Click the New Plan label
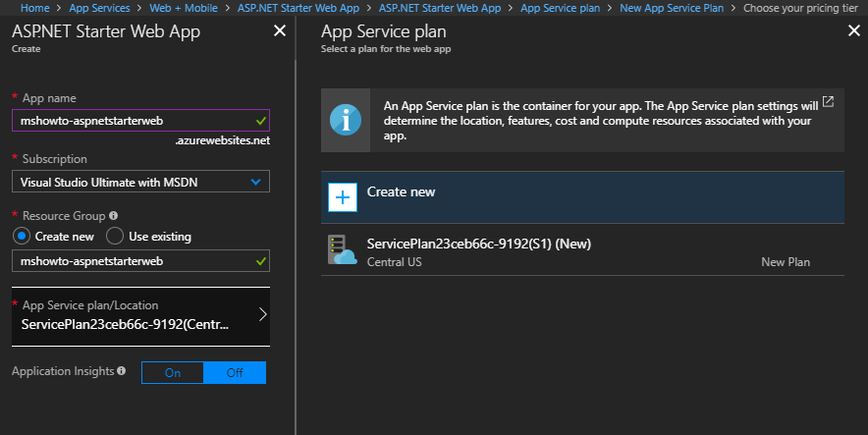The image size is (868, 435). pyautogui.click(x=786, y=262)
